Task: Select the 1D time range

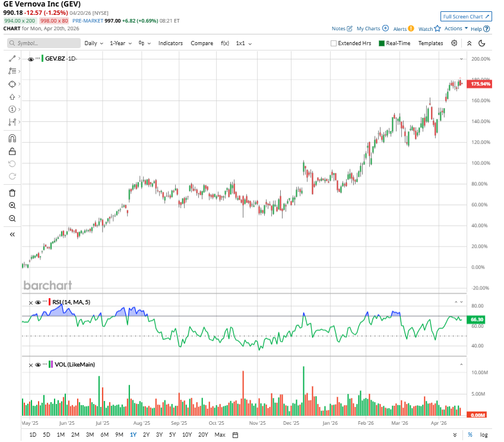Action: coord(33,435)
